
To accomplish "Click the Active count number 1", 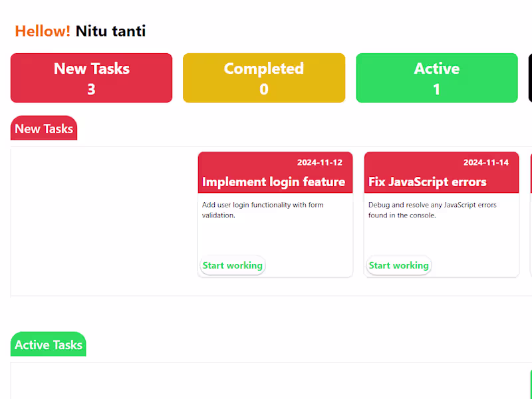I will pyautogui.click(x=436, y=89).
